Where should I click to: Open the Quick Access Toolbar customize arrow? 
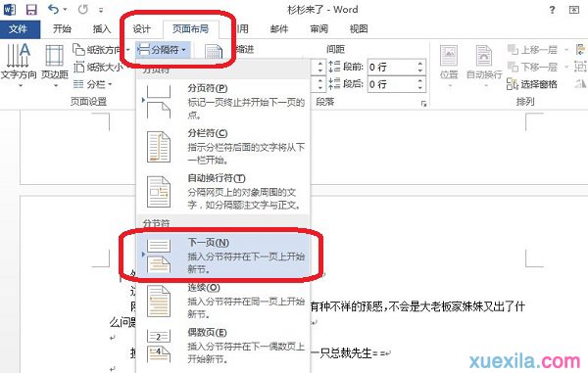pos(101,10)
